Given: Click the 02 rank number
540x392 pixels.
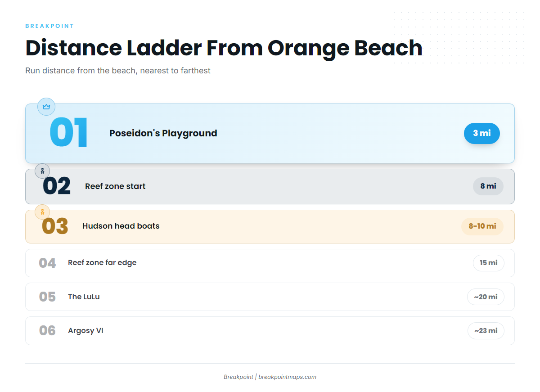Looking at the screenshot, I should 57,186.
